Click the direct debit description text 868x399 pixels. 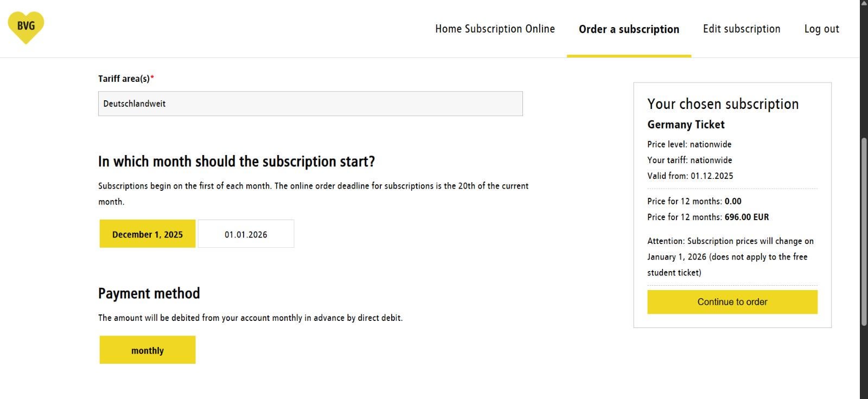point(250,318)
